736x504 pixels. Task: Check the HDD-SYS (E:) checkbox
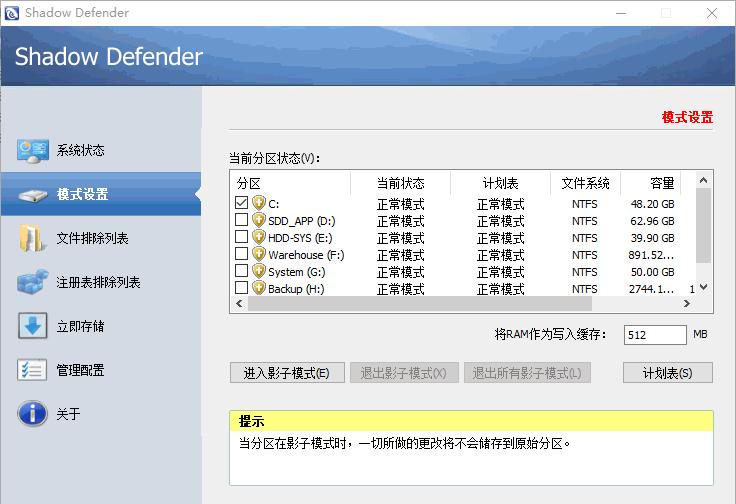[241, 237]
